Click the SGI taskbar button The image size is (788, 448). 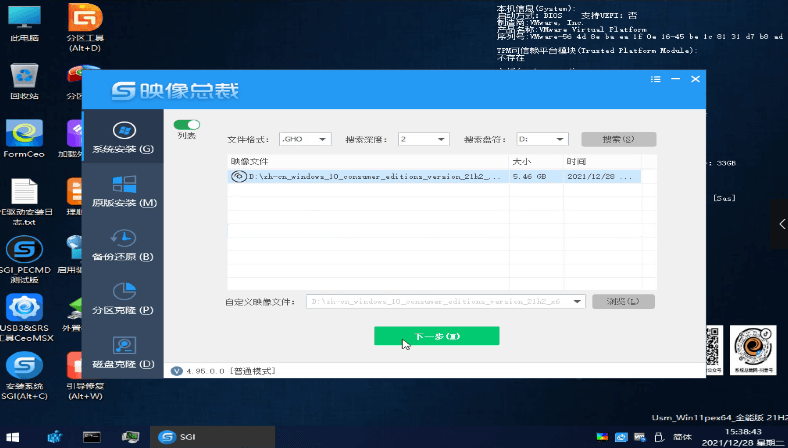click(x=213, y=437)
